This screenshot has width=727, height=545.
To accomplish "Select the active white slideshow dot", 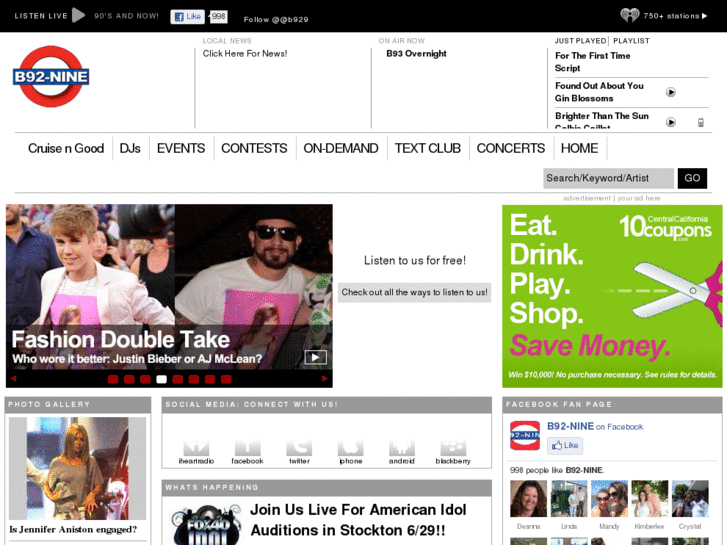I will (x=161, y=379).
